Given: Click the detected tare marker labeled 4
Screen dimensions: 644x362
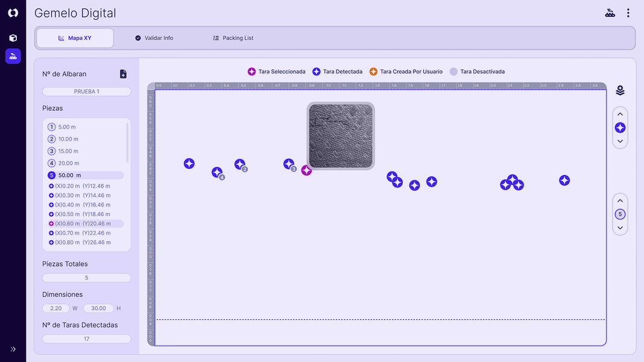Looking at the screenshot, I should (x=217, y=173).
